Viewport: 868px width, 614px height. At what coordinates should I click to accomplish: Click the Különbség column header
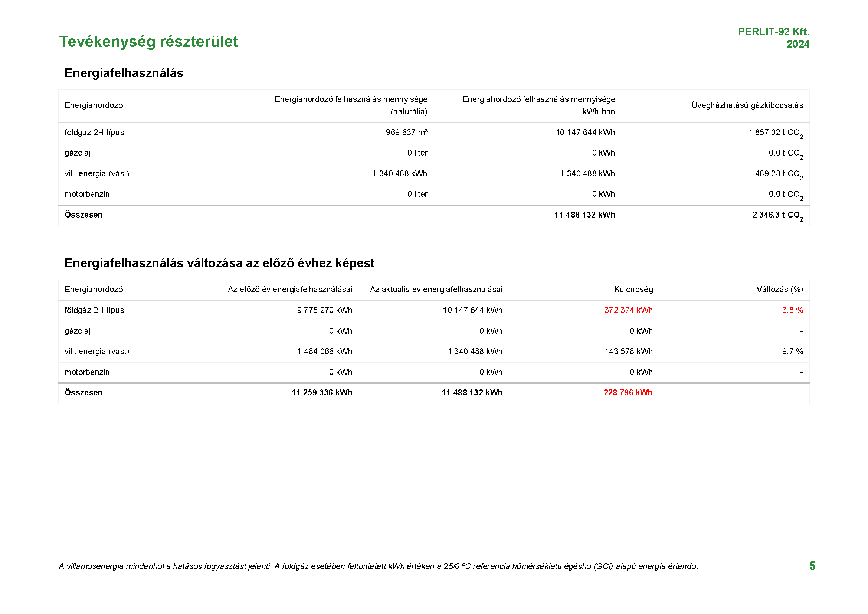(x=633, y=290)
